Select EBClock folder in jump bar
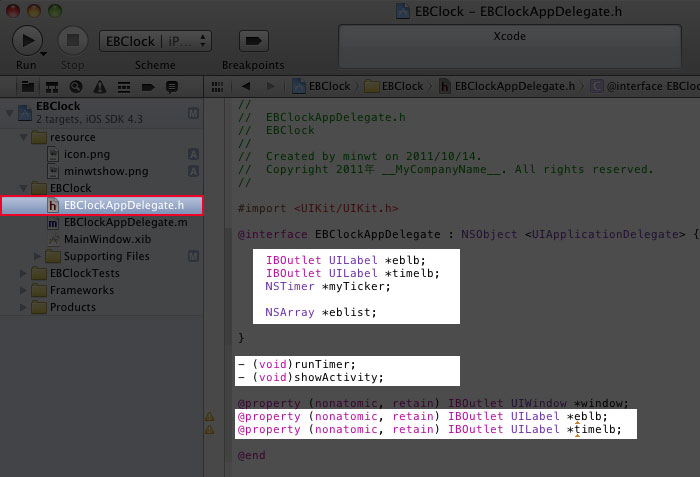The height and width of the screenshot is (477, 700). pos(394,86)
